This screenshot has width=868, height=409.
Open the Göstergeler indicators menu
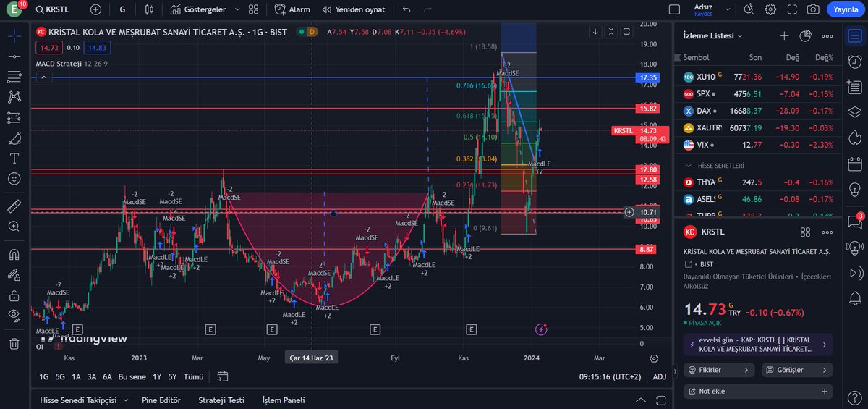coord(198,9)
